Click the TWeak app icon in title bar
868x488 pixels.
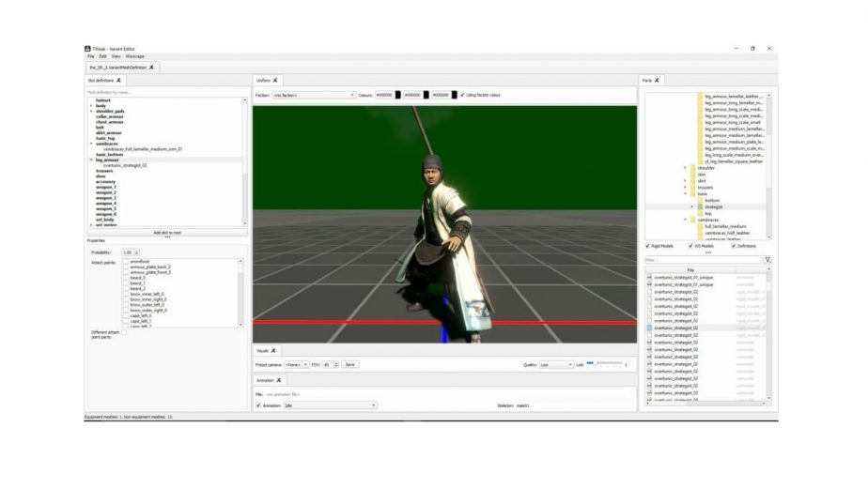pyautogui.click(x=87, y=49)
